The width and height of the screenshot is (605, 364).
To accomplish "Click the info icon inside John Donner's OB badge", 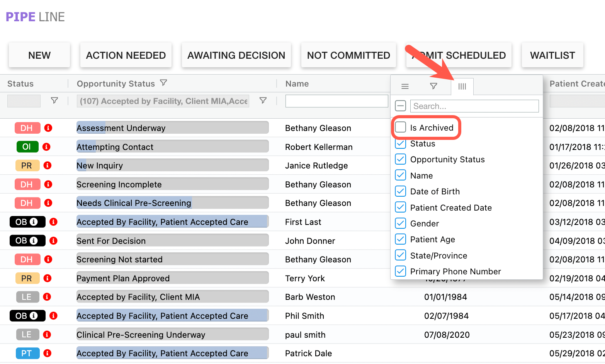I will pyautogui.click(x=34, y=241).
